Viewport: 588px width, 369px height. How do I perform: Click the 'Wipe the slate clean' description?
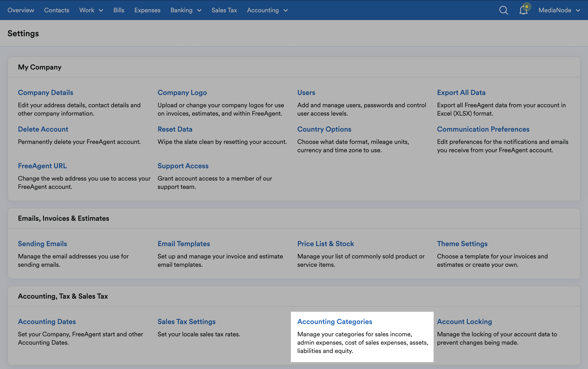222,142
